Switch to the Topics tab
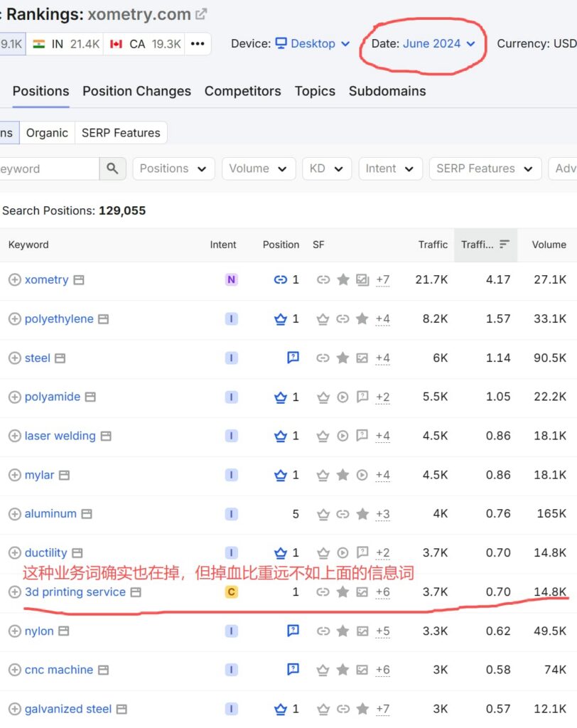This screenshot has height=728, width=577. (315, 91)
